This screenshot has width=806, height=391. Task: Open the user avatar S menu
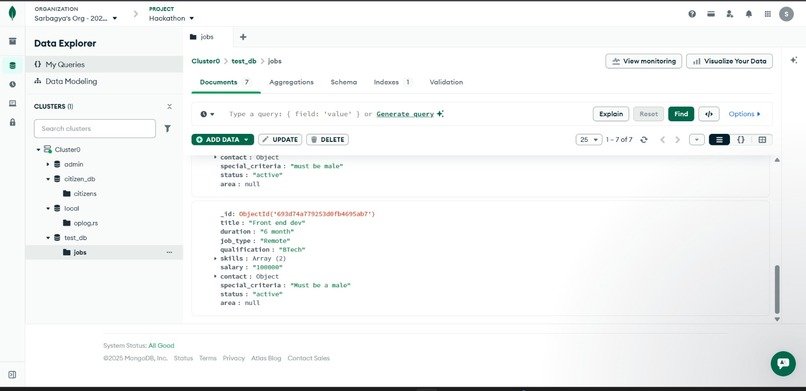786,14
